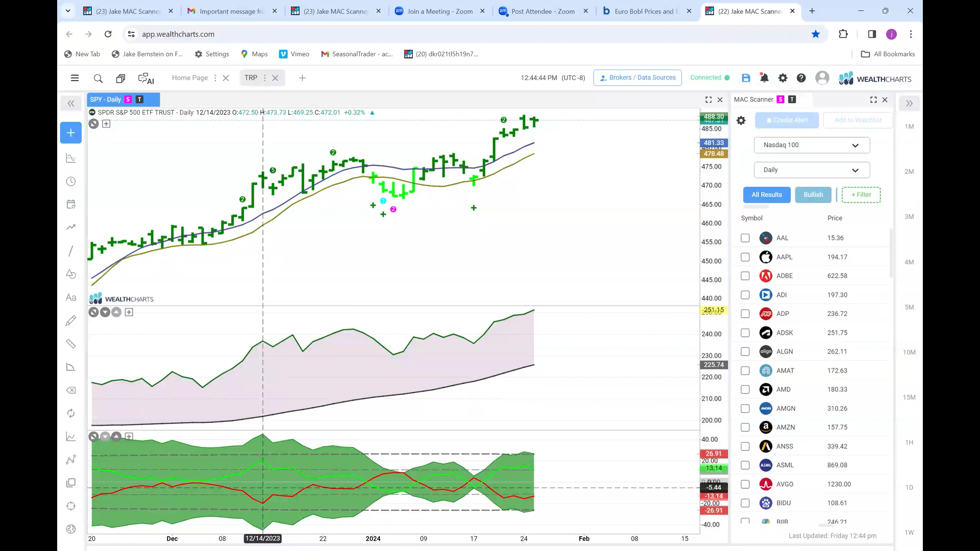Close the MAC Scanner panel
Image resolution: width=980 pixels, height=551 pixels.
[x=885, y=99]
